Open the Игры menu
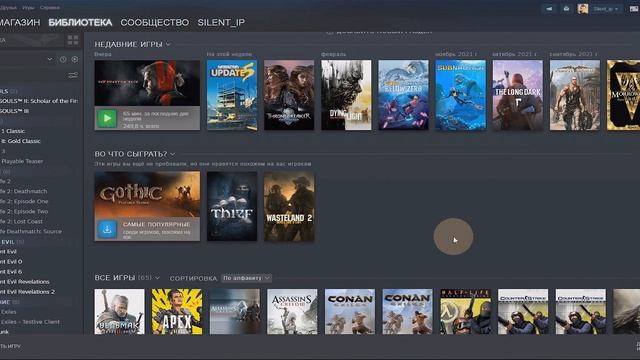This screenshot has width=640, height=360. point(29,8)
